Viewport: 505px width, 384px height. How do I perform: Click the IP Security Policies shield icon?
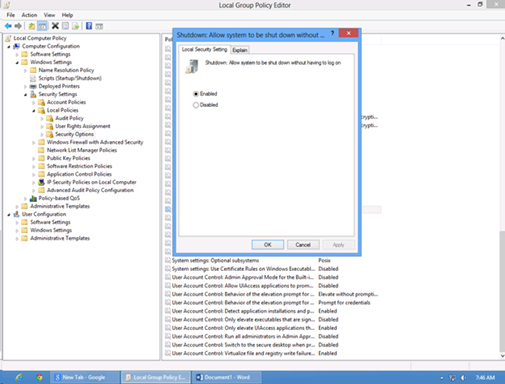41,182
